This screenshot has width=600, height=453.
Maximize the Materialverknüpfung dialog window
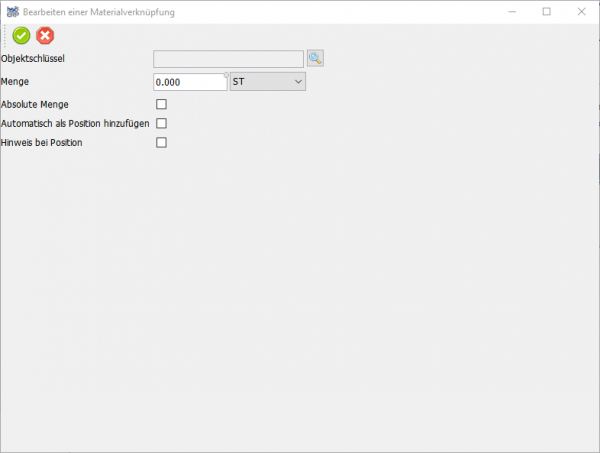[x=547, y=11]
